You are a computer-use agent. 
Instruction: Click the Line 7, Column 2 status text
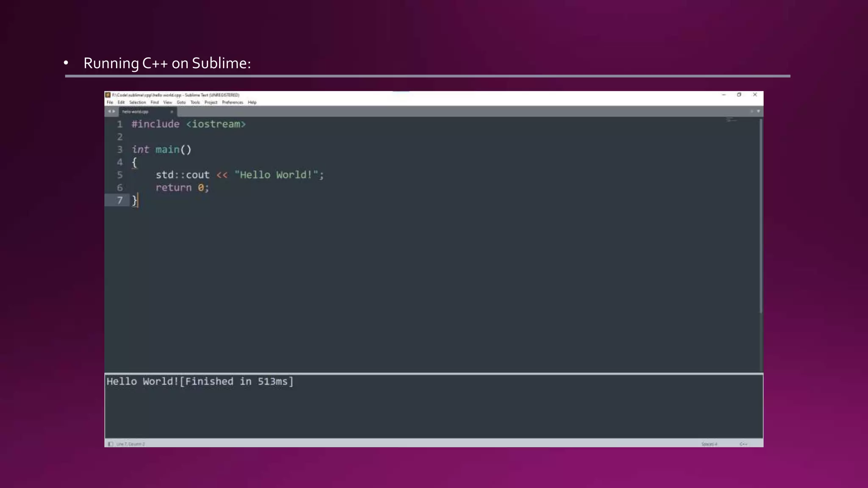[x=131, y=444]
